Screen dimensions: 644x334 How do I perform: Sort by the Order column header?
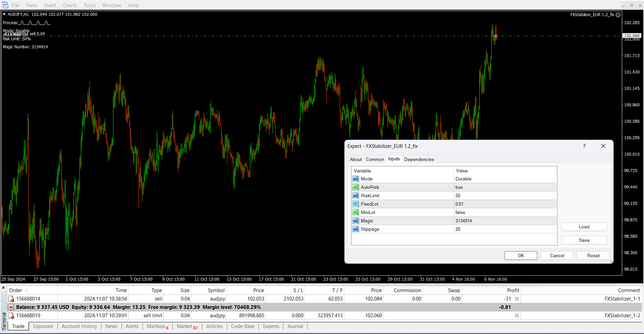[15, 290]
